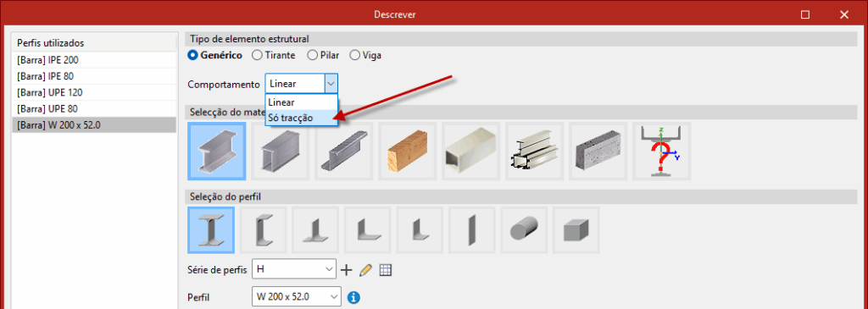Viewport: 868px width, 309px height.
Task: Pick the aluminium extruded profile material icon
Action: [534, 152]
